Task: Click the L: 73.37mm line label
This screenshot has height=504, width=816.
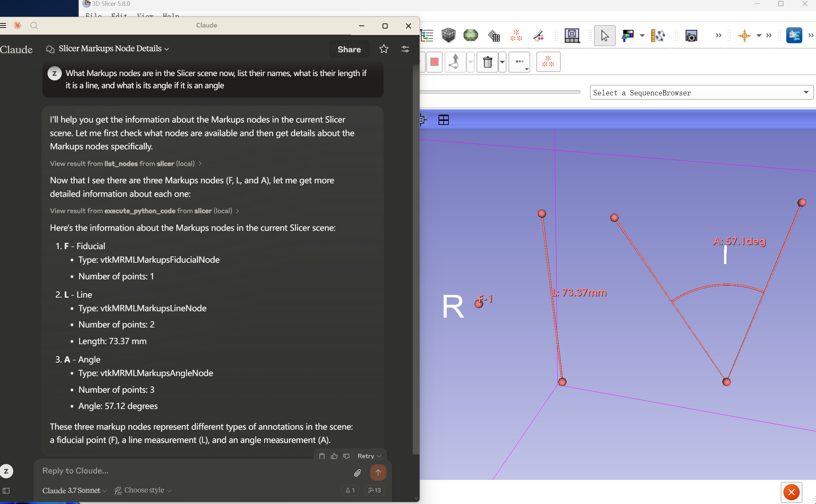Action: click(x=579, y=293)
